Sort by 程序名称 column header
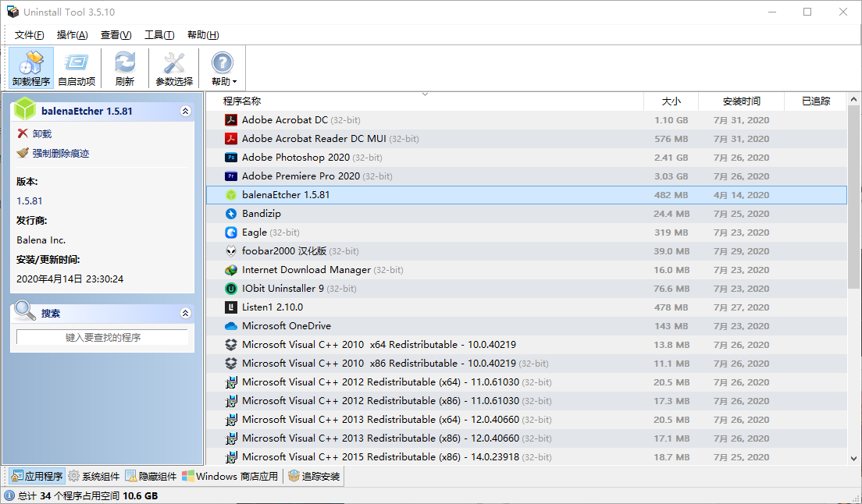 (425, 101)
